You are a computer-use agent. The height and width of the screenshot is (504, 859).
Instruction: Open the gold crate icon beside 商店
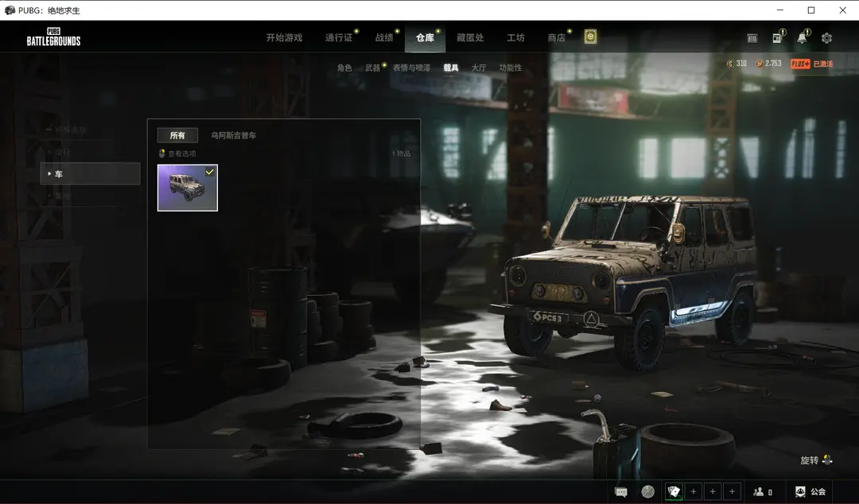tap(590, 37)
